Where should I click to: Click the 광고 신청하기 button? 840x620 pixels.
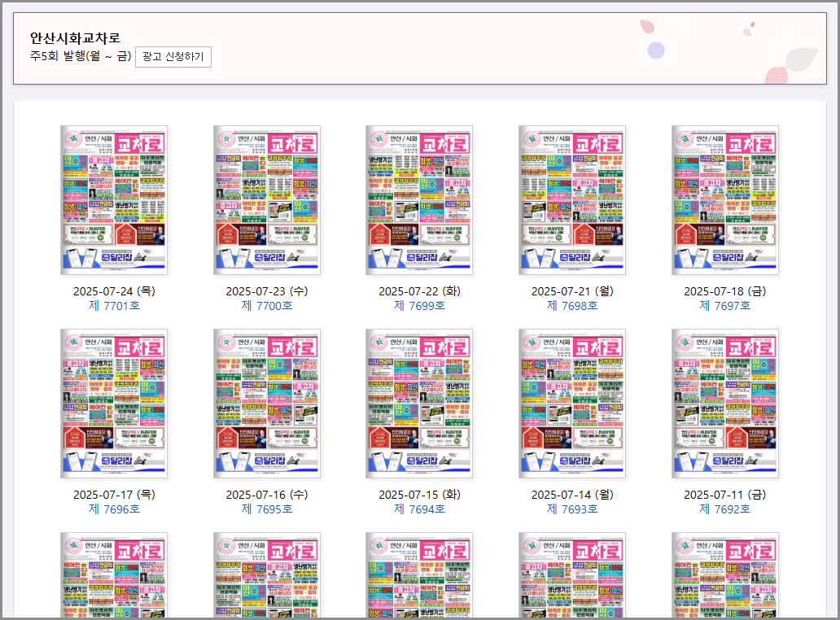(x=173, y=57)
